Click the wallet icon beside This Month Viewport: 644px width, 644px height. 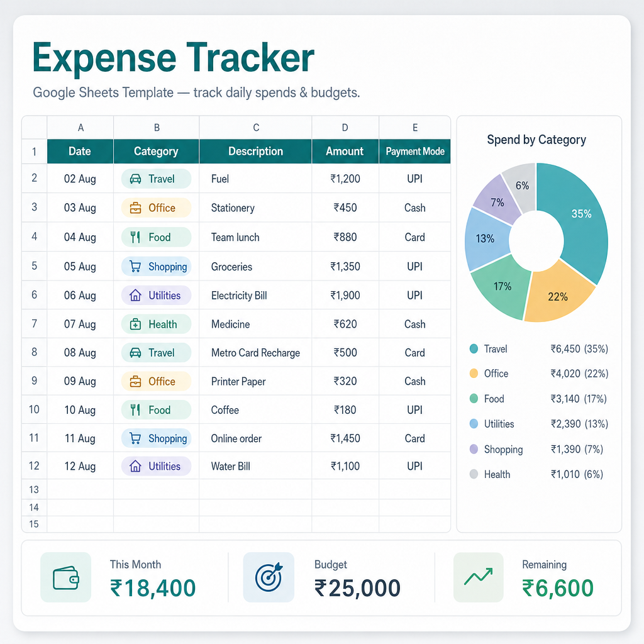65,577
